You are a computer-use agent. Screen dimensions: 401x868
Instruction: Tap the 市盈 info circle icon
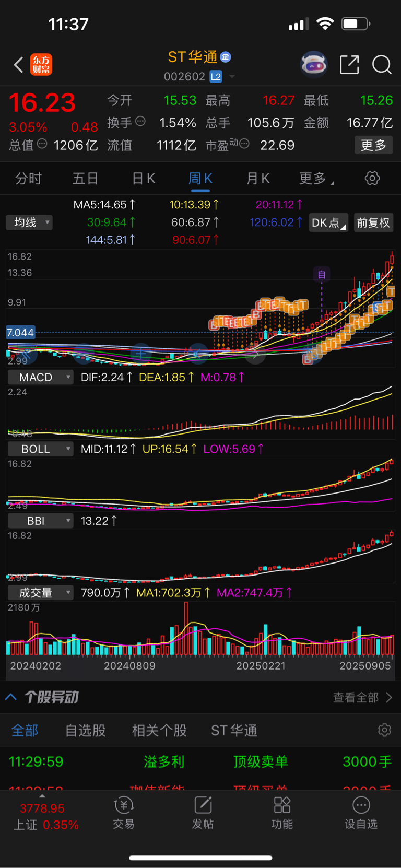[x=244, y=144]
